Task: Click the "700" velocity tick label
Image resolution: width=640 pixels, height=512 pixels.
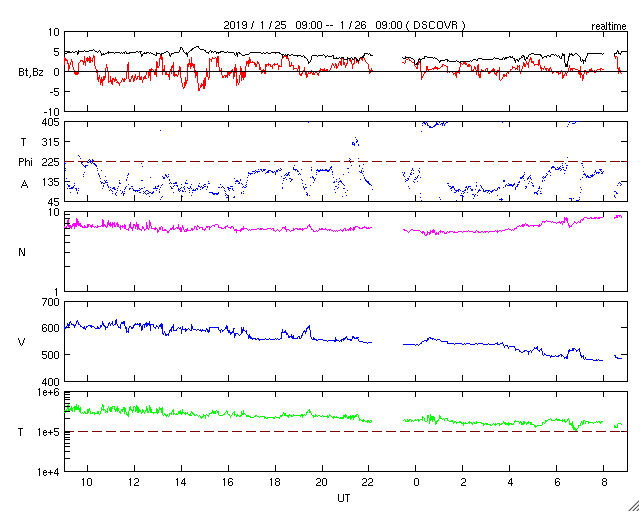Action: (52, 303)
